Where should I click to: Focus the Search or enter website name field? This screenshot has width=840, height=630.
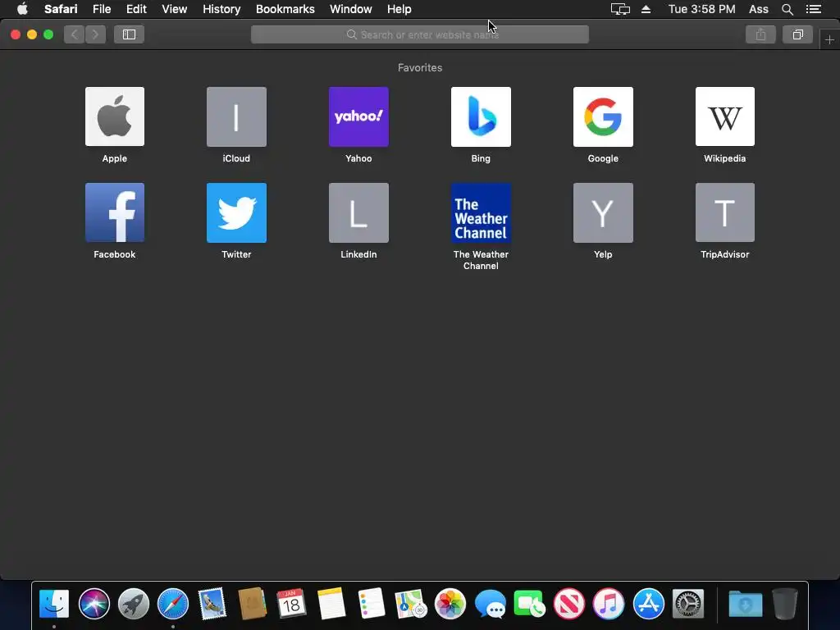(419, 34)
